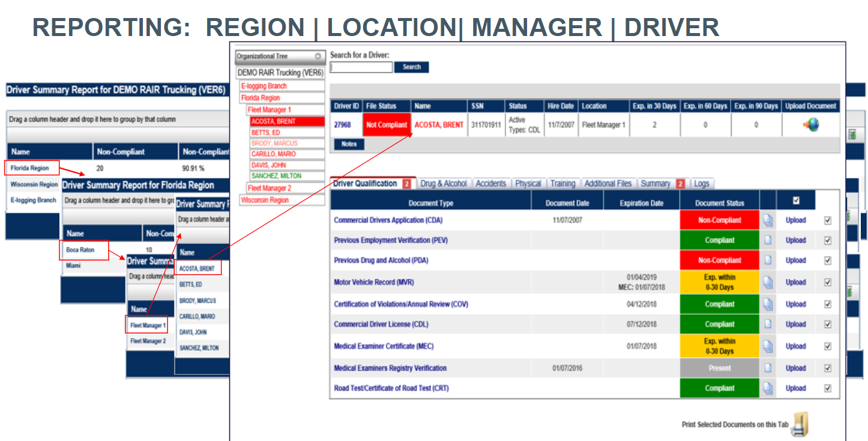Open document icon for Medical Examiner Certificate row
This screenshot has width=868, height=441.
[768, 346]
